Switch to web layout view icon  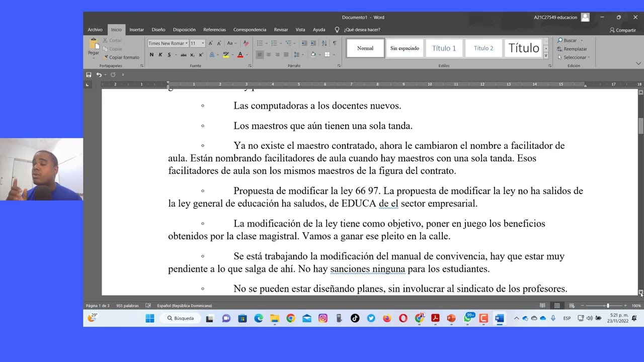[x=572, y=306]
